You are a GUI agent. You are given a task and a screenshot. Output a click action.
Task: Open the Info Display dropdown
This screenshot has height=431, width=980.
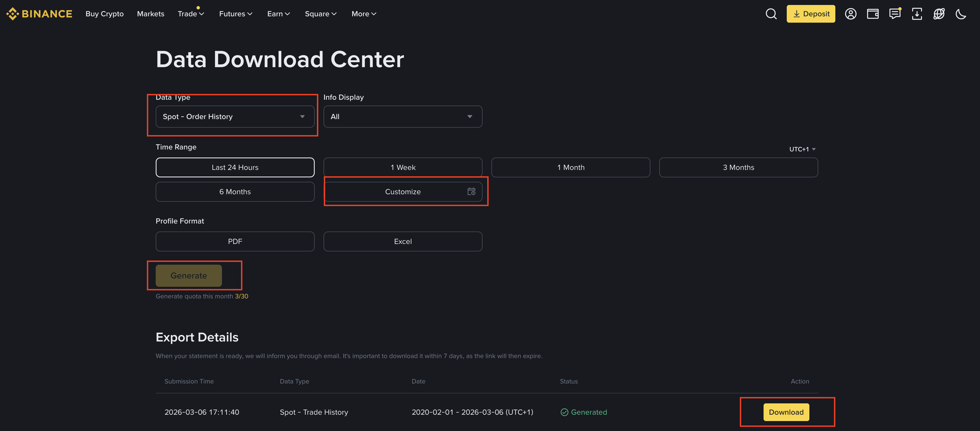[402, 117]
